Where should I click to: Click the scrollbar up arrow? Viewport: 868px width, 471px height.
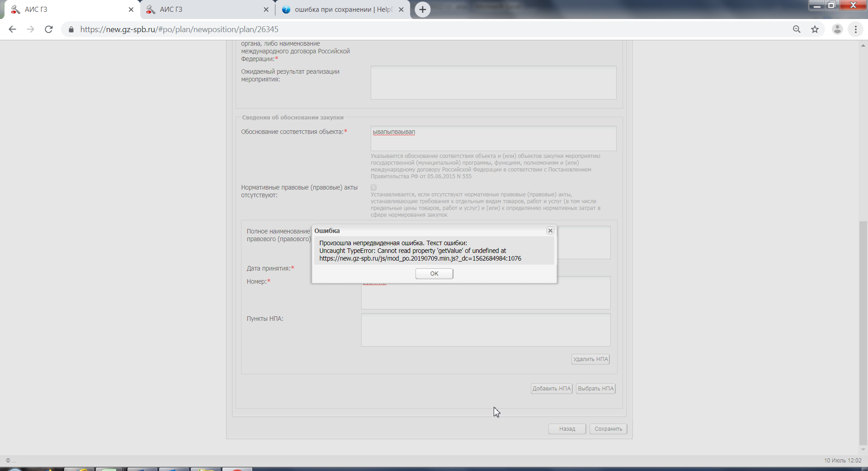(x=863, y=45)
